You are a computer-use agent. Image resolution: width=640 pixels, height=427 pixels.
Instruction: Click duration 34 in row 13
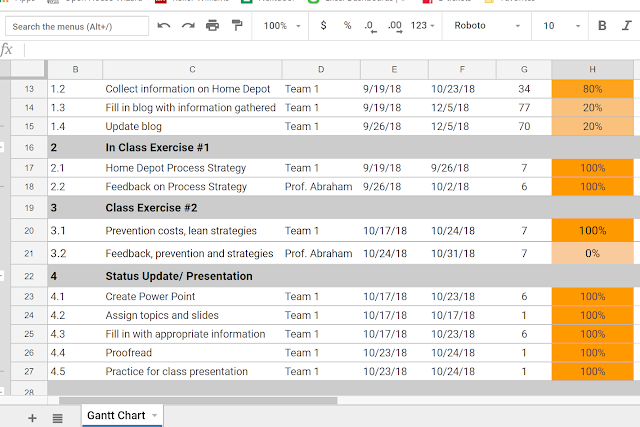click(x=524, y=89)
